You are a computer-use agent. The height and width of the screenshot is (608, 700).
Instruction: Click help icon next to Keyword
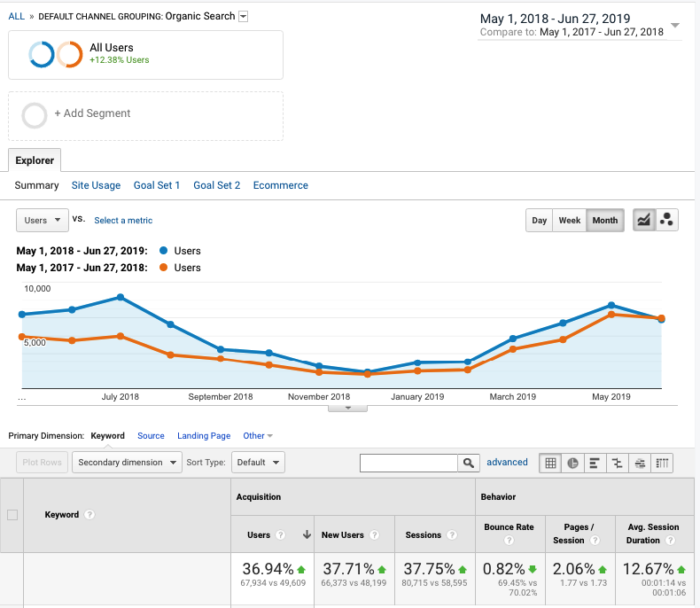click(89, 515)
